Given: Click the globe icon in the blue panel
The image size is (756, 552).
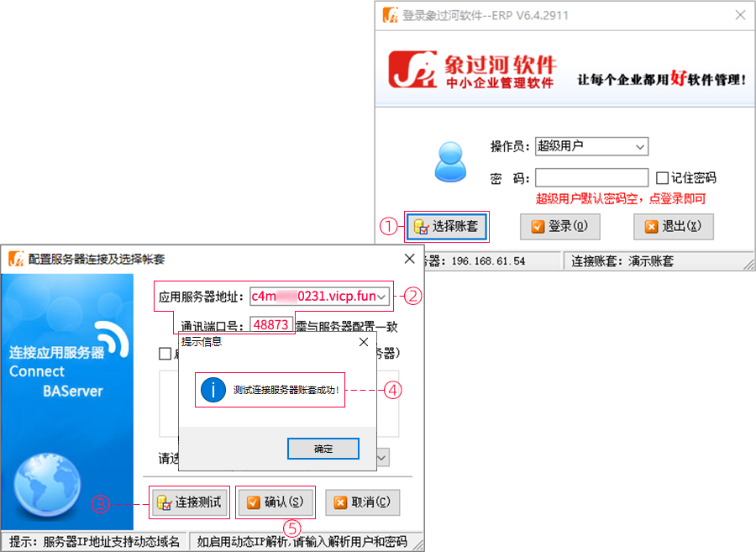Looking at the screenshot, I should click(x=47, y=485).
